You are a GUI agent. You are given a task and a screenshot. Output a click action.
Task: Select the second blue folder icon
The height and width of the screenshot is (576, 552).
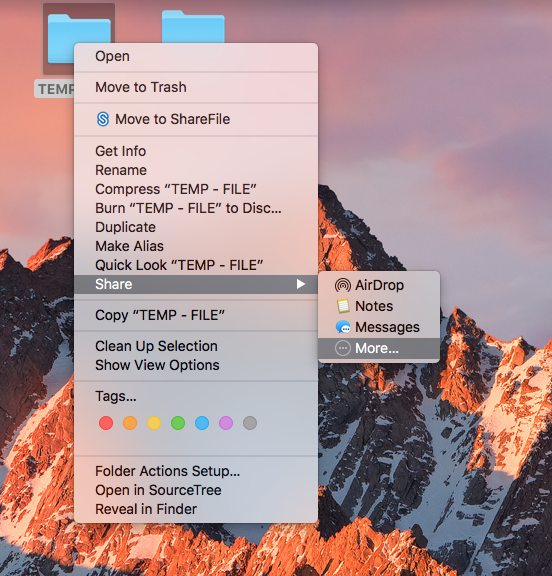193,26
